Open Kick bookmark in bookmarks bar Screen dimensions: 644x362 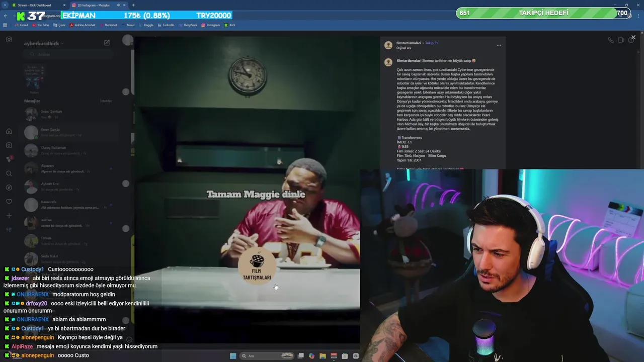[x=230, y=25]
